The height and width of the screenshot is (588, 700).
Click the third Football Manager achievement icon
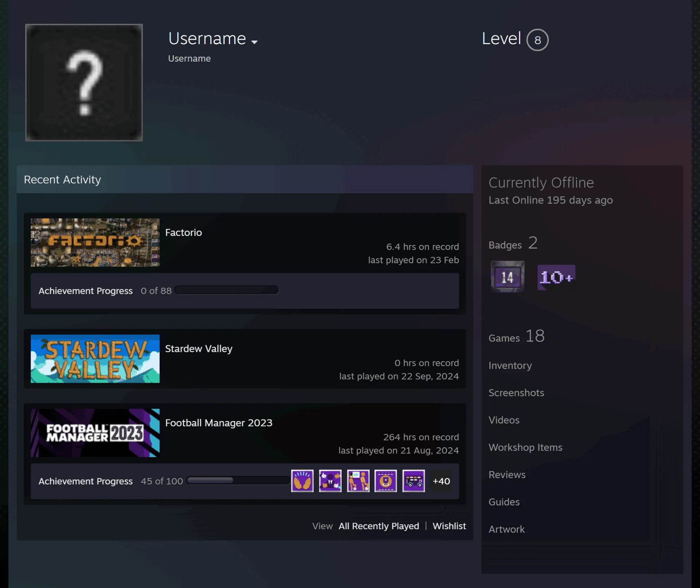pyautogui.click(x=358, y=481)
